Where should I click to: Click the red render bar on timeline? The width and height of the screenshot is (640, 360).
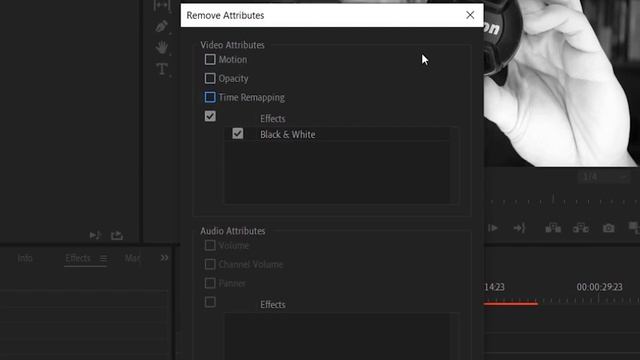pyautogui.click(x=511, y=303)
